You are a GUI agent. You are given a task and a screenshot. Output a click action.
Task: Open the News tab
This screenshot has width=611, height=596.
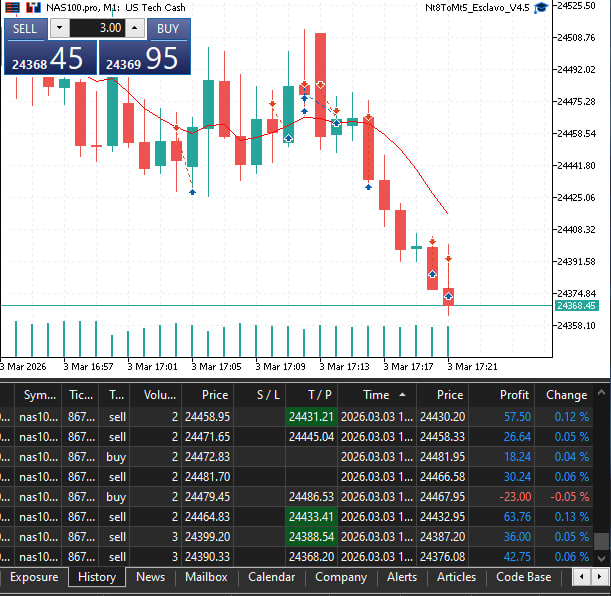coord(150,577)
